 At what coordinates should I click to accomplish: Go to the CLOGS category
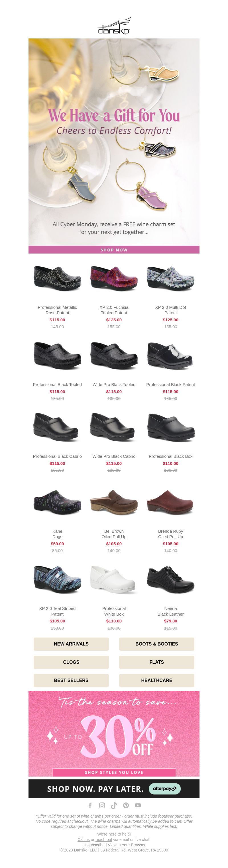click(x=71, y=662)
